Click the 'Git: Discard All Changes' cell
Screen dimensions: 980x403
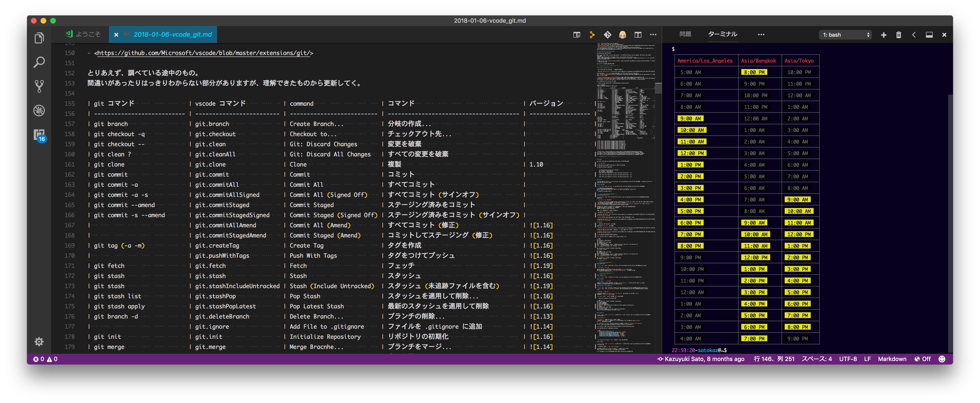coord(330,154)
